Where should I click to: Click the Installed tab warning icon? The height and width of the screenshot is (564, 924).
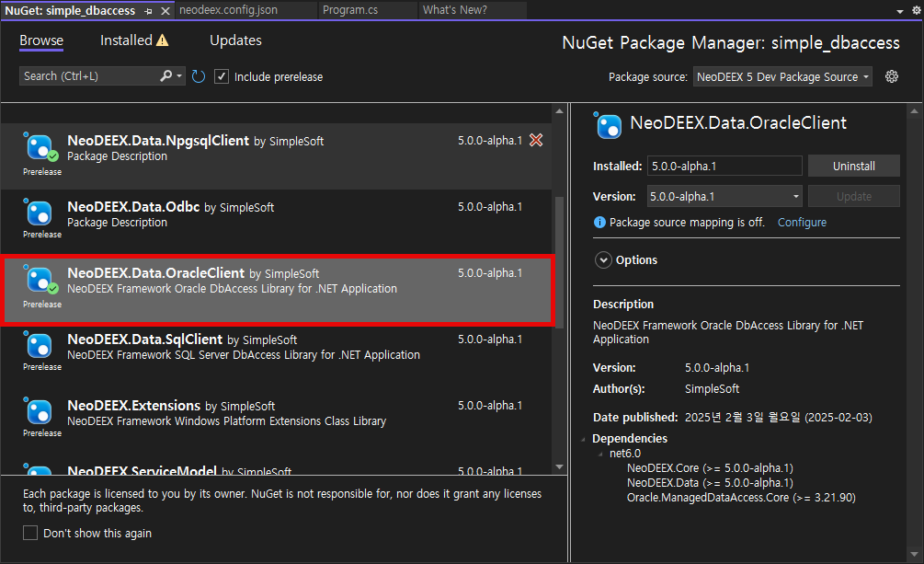click(x=162, y=40)
